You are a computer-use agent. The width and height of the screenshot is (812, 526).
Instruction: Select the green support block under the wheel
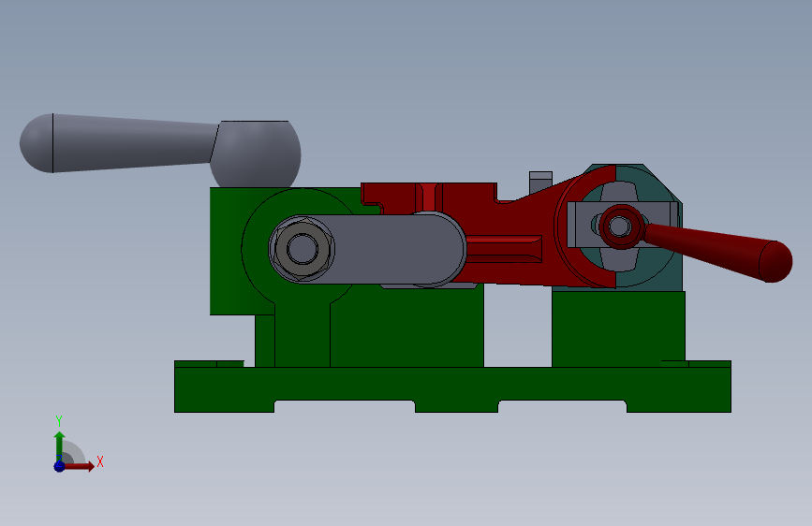coord(618,329)
